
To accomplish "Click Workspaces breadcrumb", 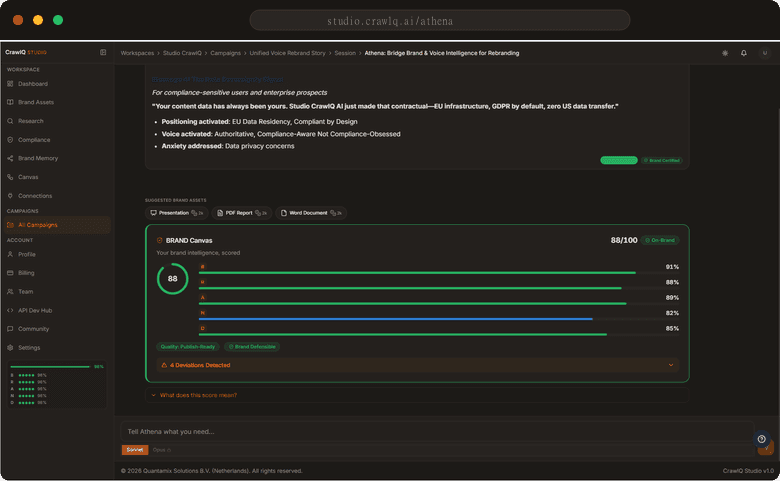I will coord(137,53).
